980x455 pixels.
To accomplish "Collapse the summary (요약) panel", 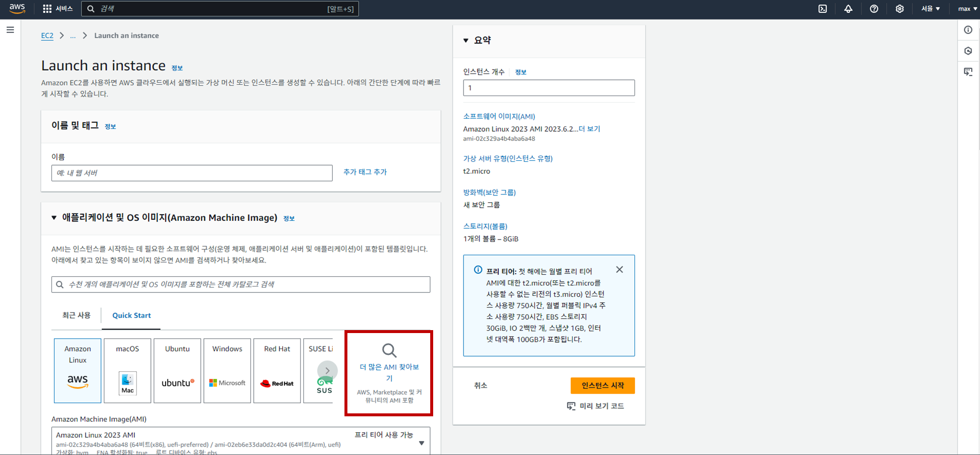I will [x=465, y=41].
